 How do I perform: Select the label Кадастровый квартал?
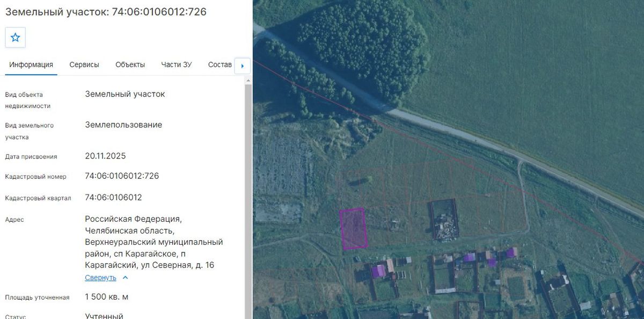tap(38, 198)
